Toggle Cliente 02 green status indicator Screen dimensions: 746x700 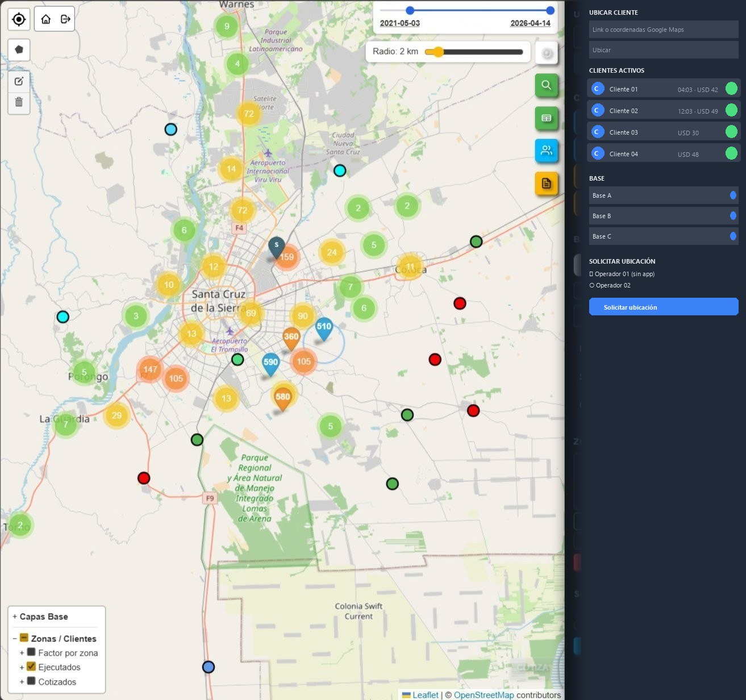pos(731,110)
